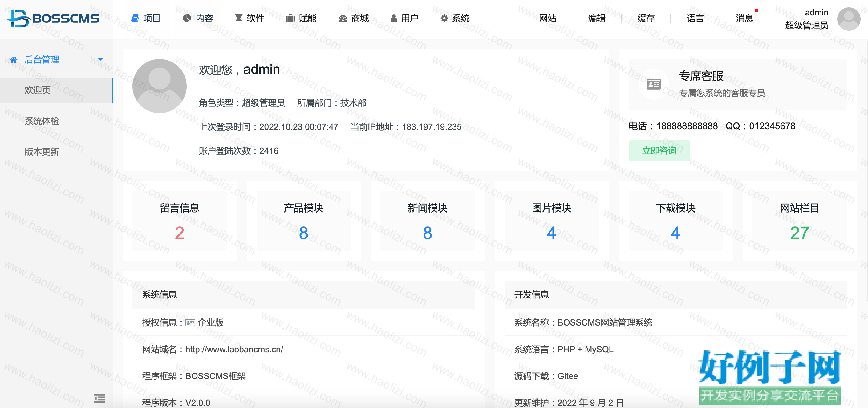
Task: Click the 企业版 license card icon
Action: (190, 322)
